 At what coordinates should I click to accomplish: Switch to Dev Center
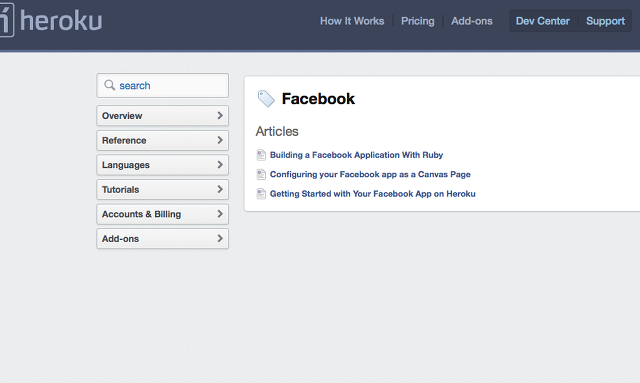pyautogui.click(x=542, y=21)
